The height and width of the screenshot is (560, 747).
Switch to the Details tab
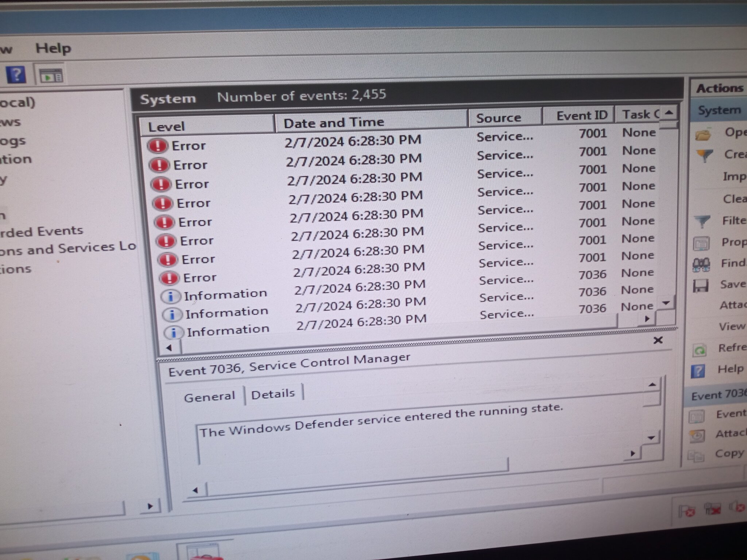point(273,394)
